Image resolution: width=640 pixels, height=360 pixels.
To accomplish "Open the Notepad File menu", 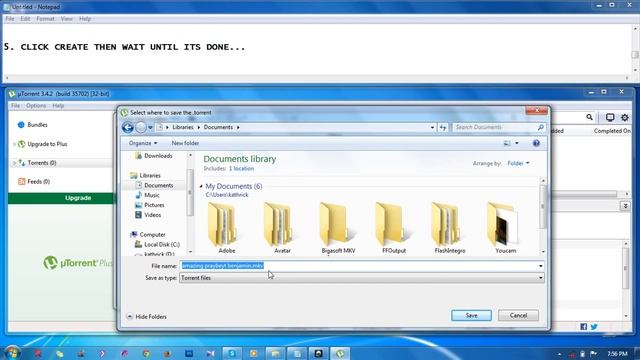I will point(10,19).
